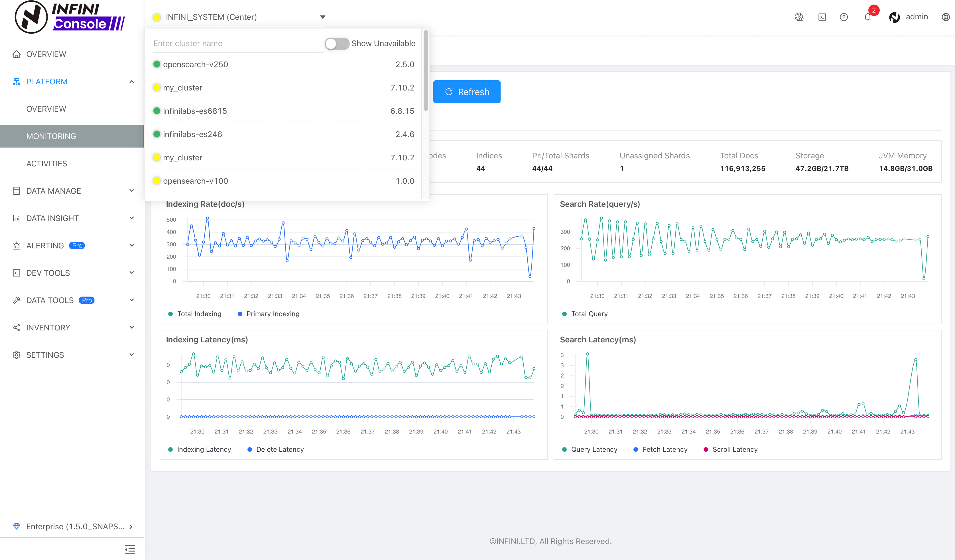Click the Inventory share icon
This screenshot has width=955, height=560.
click(16, 327)
